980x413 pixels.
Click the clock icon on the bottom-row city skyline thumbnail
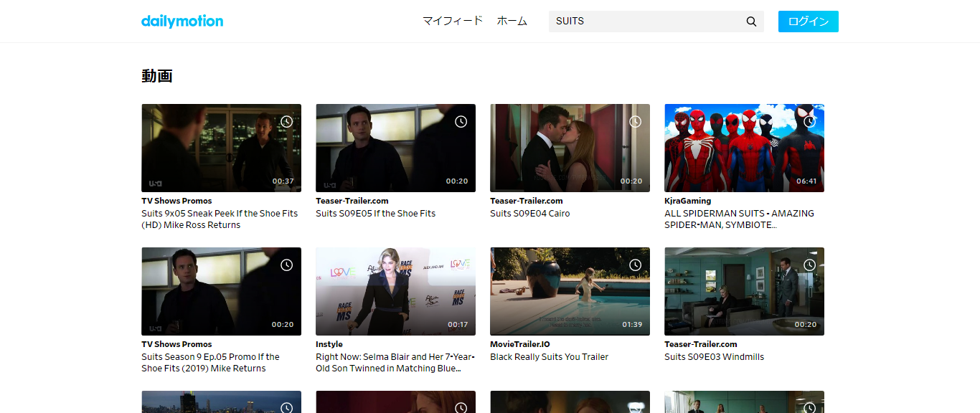click(286, 408)
